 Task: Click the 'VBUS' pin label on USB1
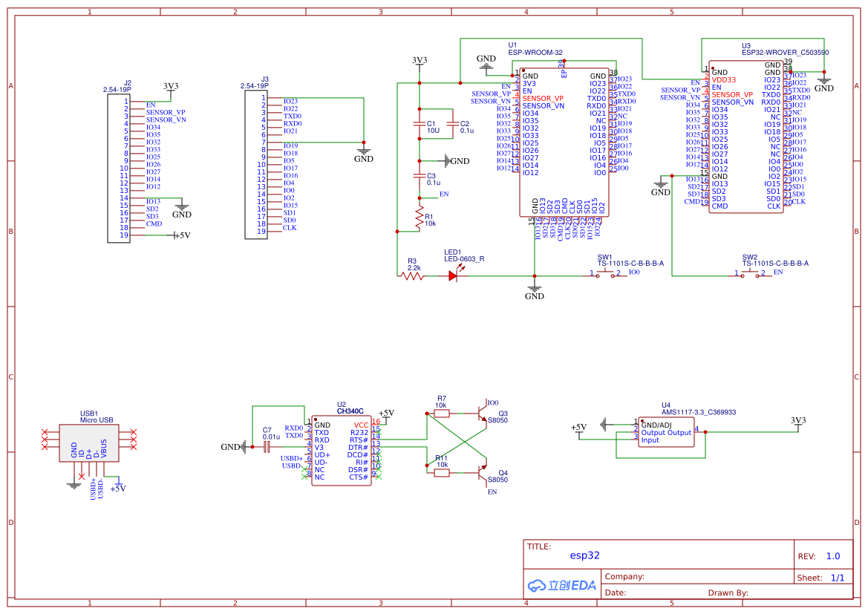[x=103, y=448]
